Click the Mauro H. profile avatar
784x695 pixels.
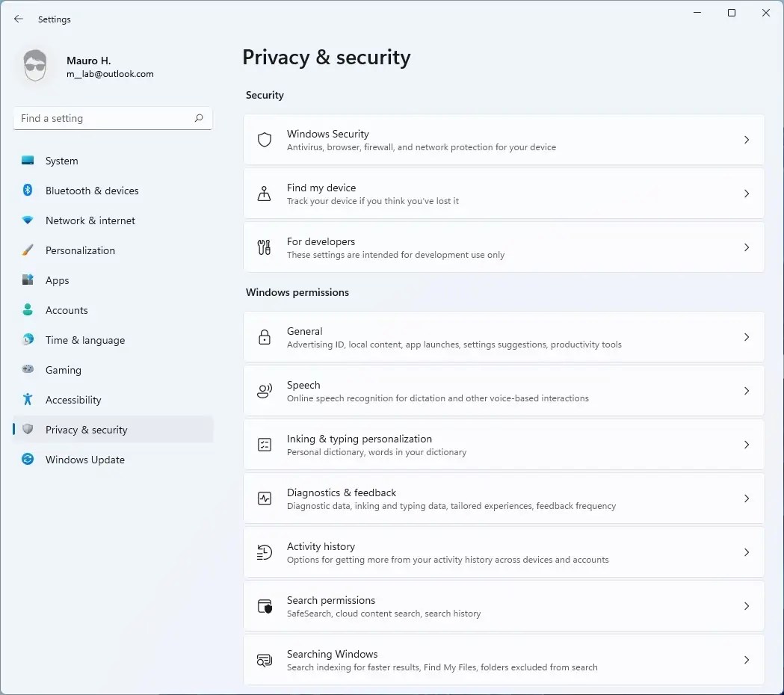(x=35, y=66)
